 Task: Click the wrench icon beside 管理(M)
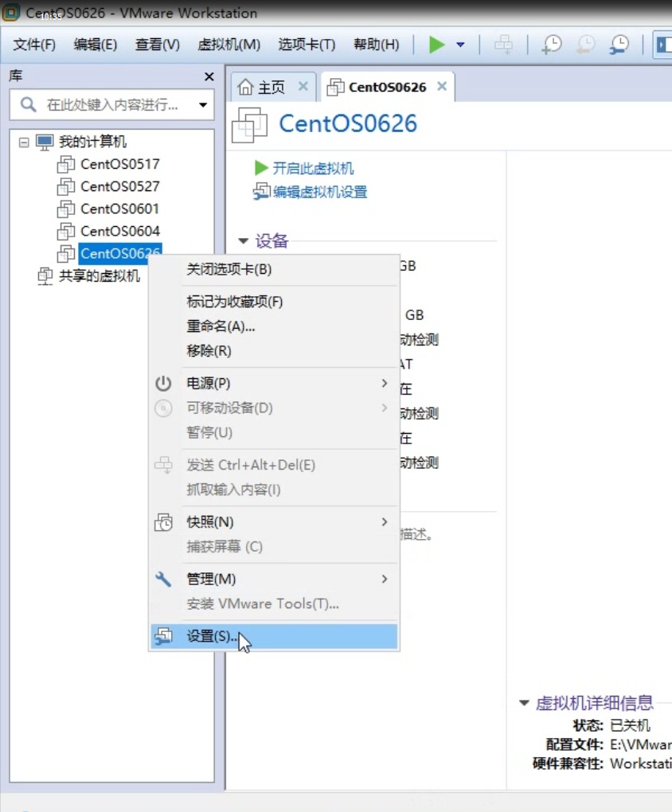point(163,579)
